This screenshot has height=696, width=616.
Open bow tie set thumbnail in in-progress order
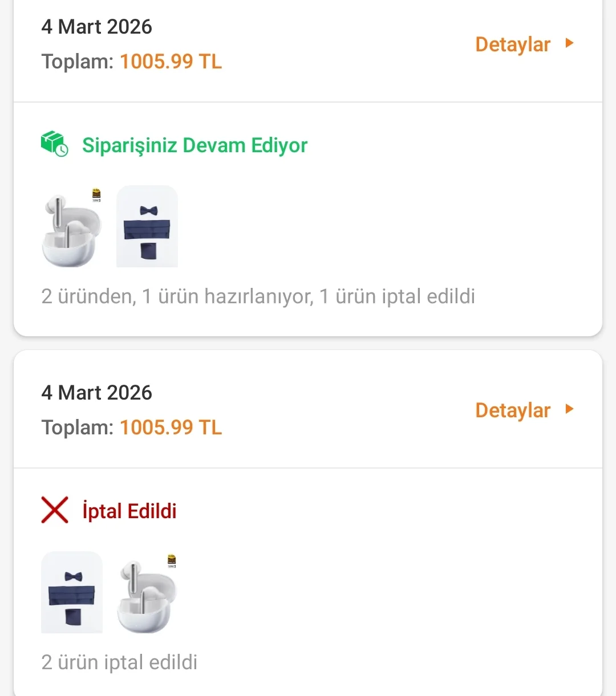[147, 226]
